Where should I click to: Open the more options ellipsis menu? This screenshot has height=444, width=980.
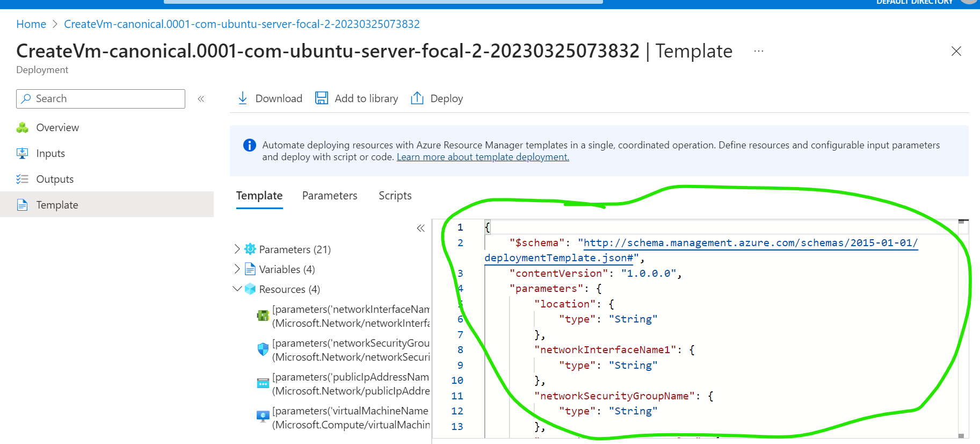click(758, 52)
